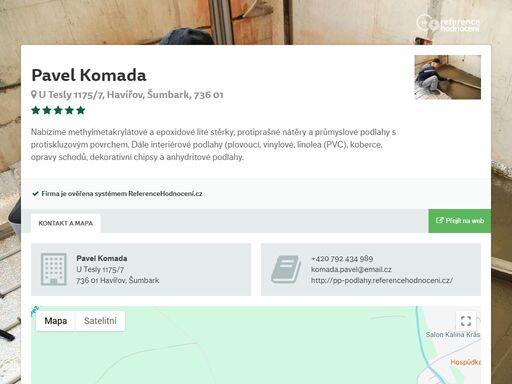Click the green verification checkmark icon
This screenshot has height=384, width=512.
35,194
